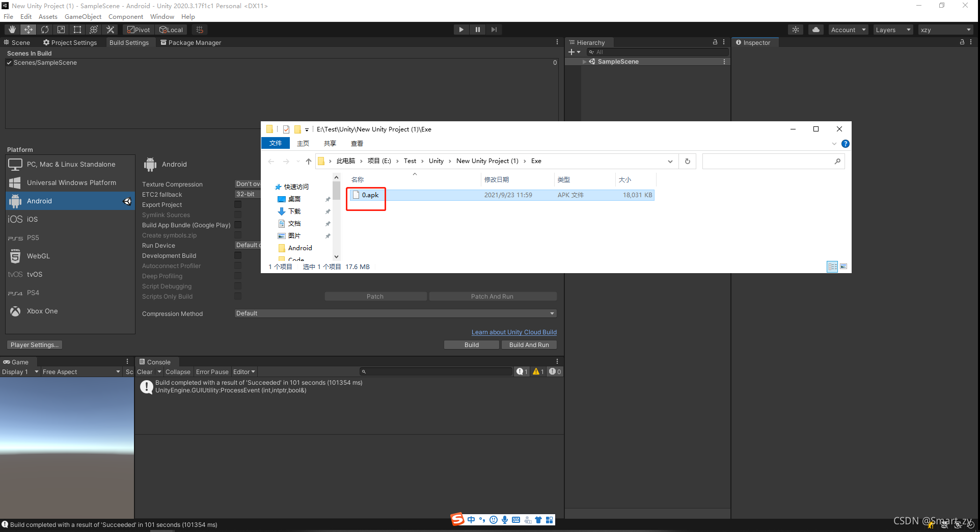Uncheck the Scenes/SampleScene checkbox
980x532 pixels.
click(x=9, y=63)
